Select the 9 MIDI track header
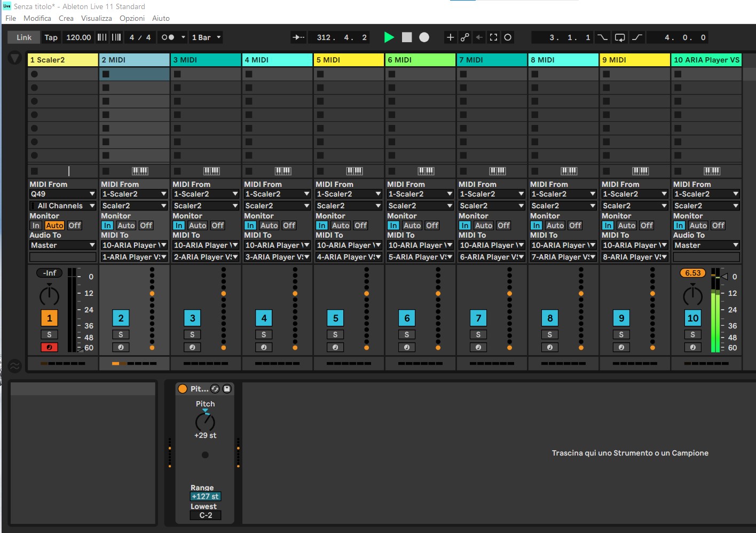 point(635,60)
